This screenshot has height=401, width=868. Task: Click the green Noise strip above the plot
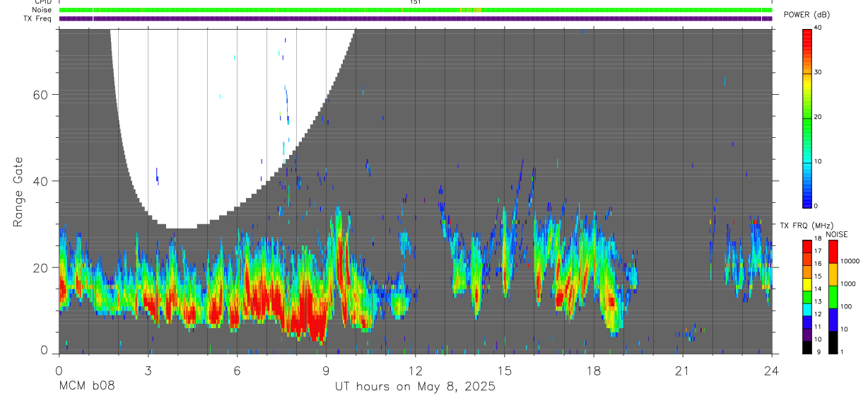pyautogui.click(x=416, y=10)
